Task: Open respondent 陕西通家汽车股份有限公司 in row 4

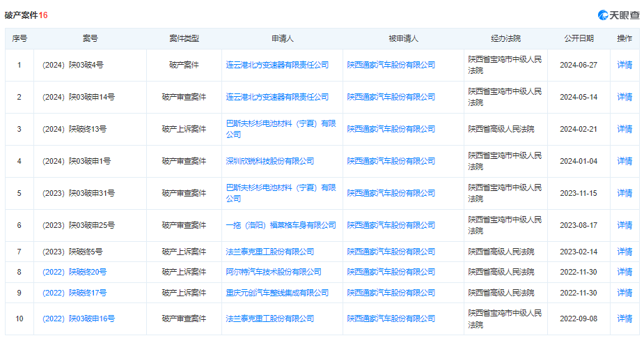Action: tap(391, 161)
